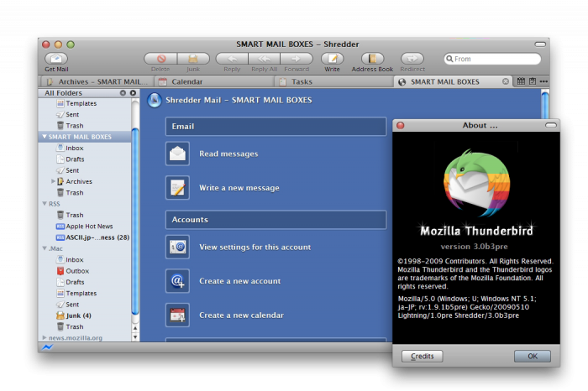The width and height of the screenshot is (588, 391).
Task: Click the Delete toolbar button
Action: 161,59
